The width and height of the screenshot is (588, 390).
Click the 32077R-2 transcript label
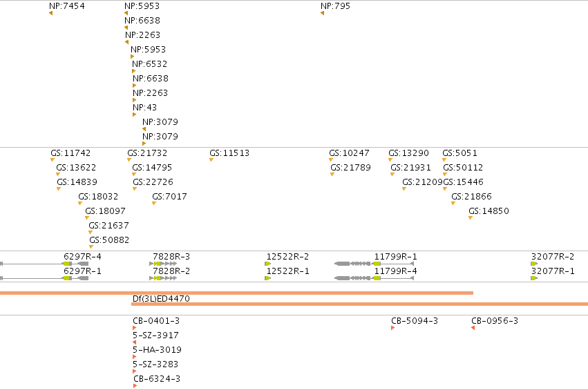point(553,257)
